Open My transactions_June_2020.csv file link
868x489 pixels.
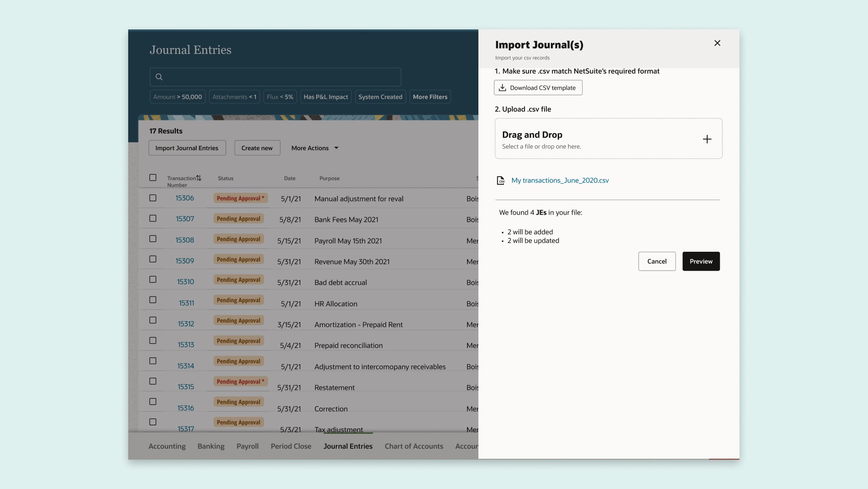[x=560, y=180]
